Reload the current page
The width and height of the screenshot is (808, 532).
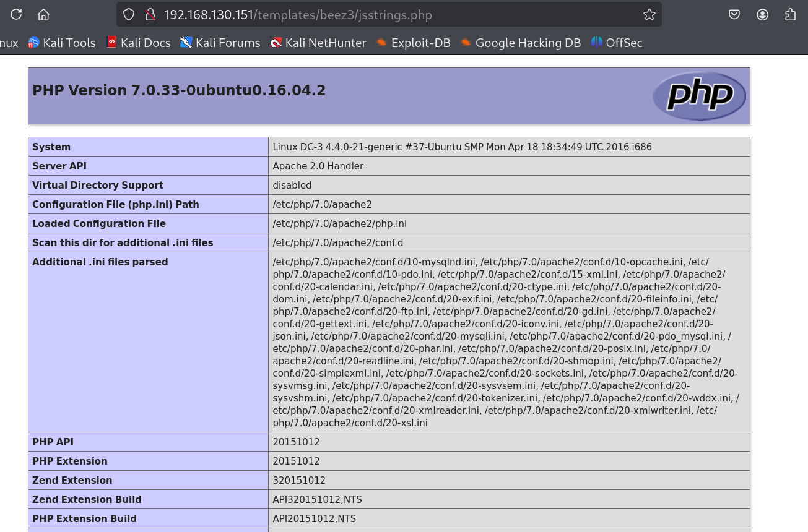(x=16, y=14)
